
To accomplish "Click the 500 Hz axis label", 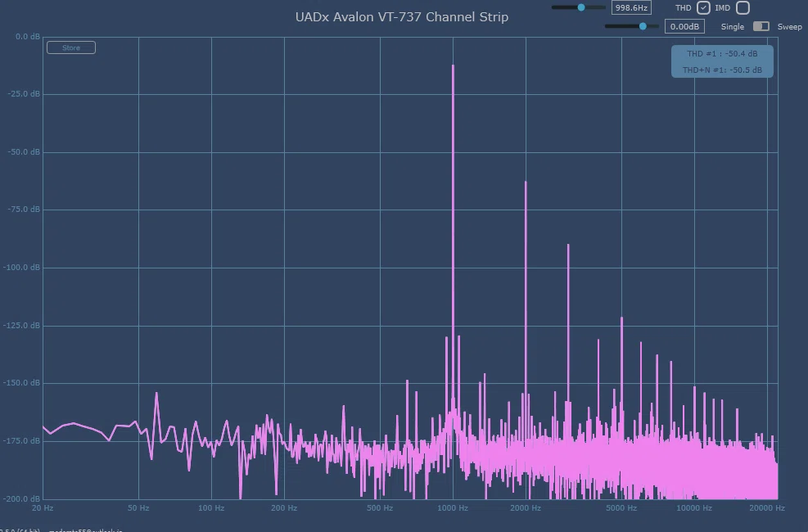I will tap(380, 507).
